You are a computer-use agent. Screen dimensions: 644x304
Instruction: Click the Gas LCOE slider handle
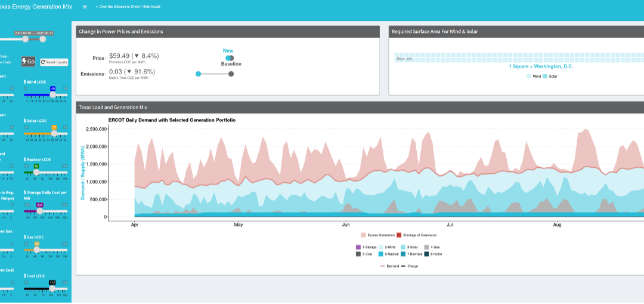click(x=36, y=250)
